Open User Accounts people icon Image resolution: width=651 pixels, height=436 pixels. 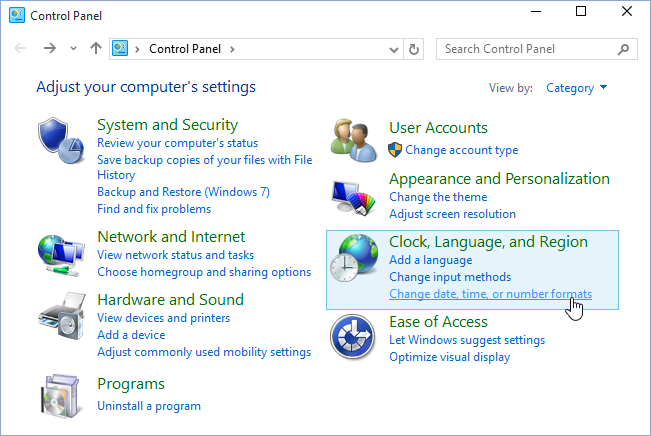(354, 140)
